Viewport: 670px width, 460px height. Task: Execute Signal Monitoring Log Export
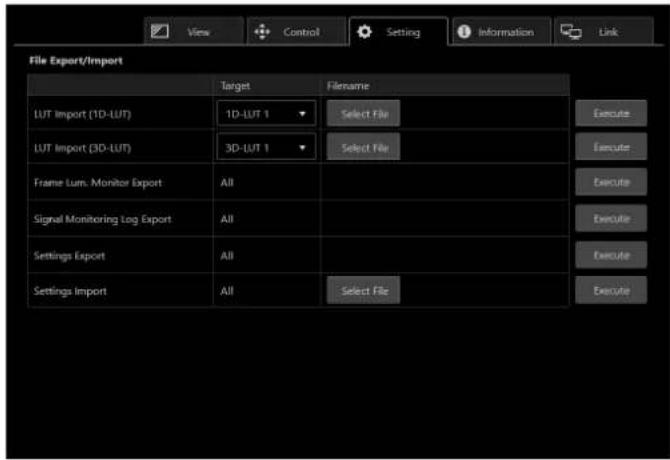[x=611, y=219]
